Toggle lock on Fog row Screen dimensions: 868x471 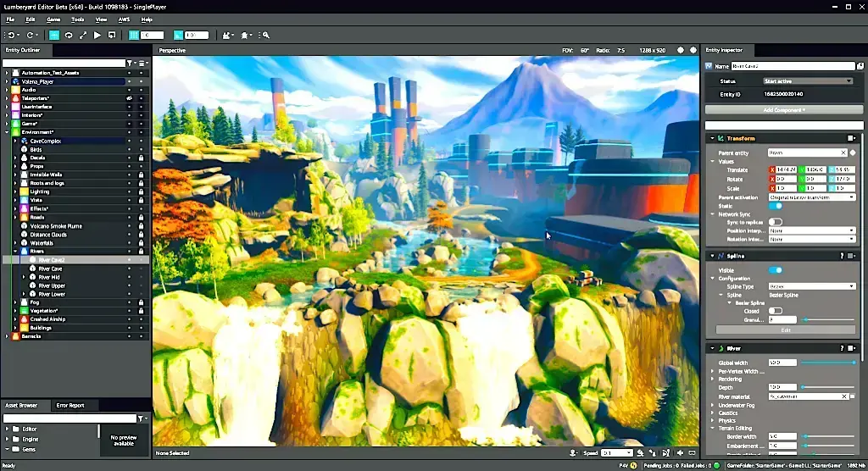coord(142,302)
